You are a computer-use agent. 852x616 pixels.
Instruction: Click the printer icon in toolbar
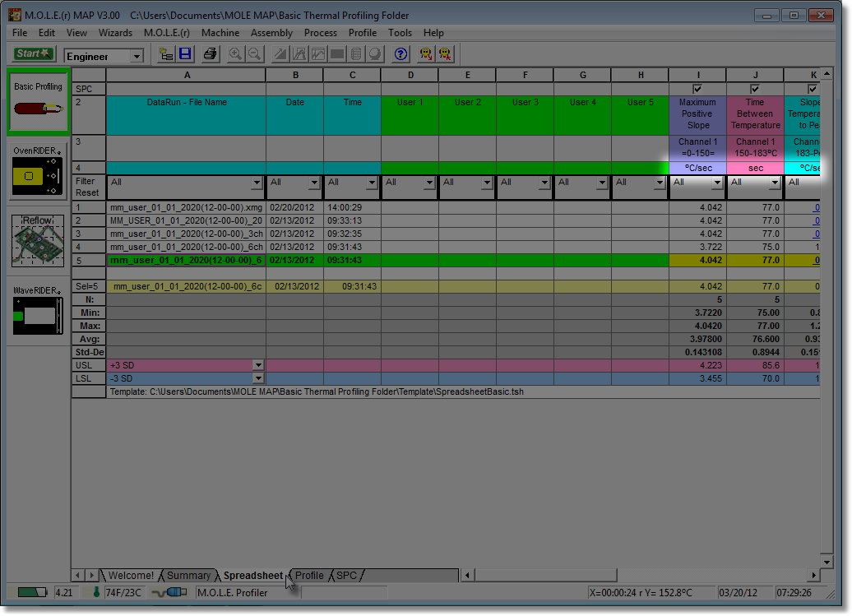coord(210,54)
